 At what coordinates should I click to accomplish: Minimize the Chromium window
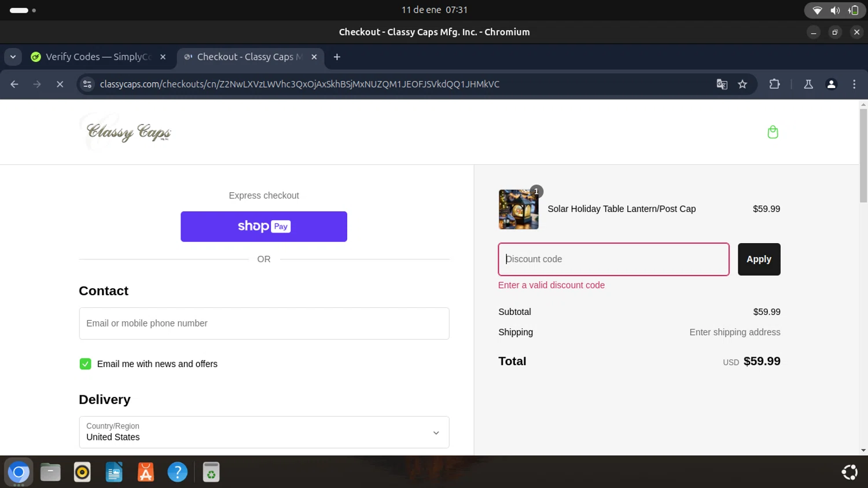tap(814, 32)
